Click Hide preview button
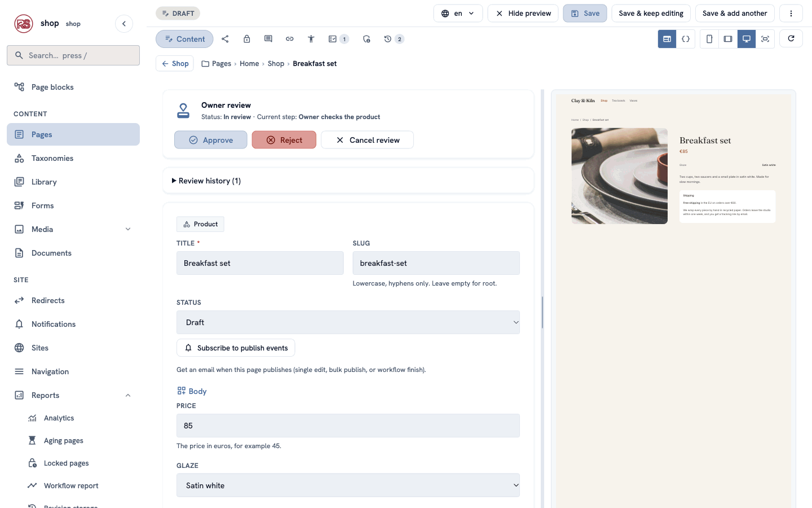812x508 pixels. tap(523, 14)
